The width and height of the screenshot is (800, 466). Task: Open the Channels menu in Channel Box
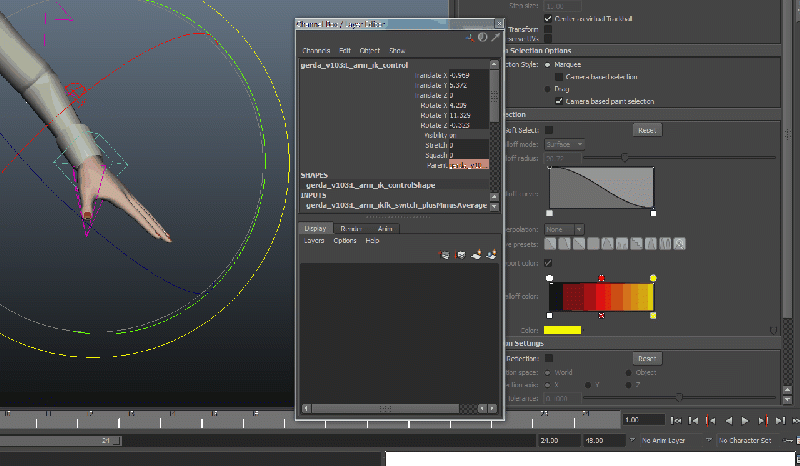coord(316,50)
